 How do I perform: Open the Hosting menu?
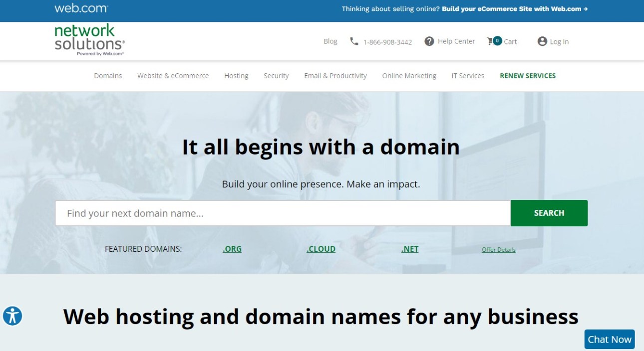pos(236,76)
